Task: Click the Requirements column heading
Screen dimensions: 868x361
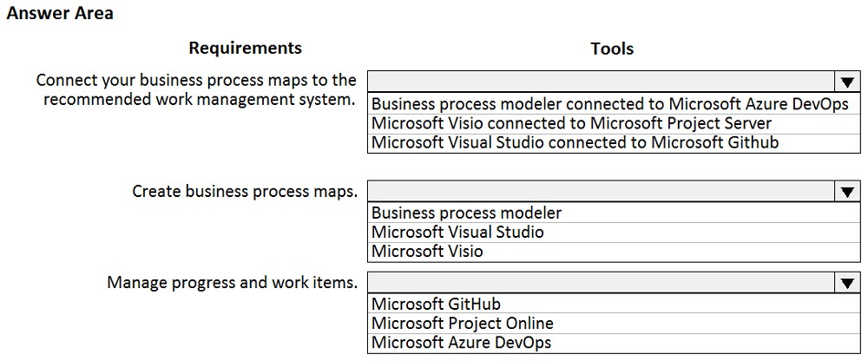Action: pos(246,49)
